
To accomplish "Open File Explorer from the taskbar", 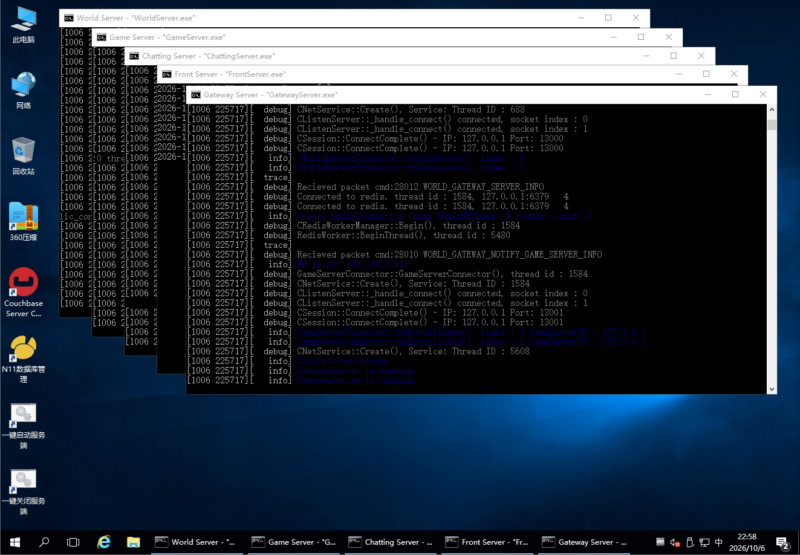I will (x=134, y=542).
